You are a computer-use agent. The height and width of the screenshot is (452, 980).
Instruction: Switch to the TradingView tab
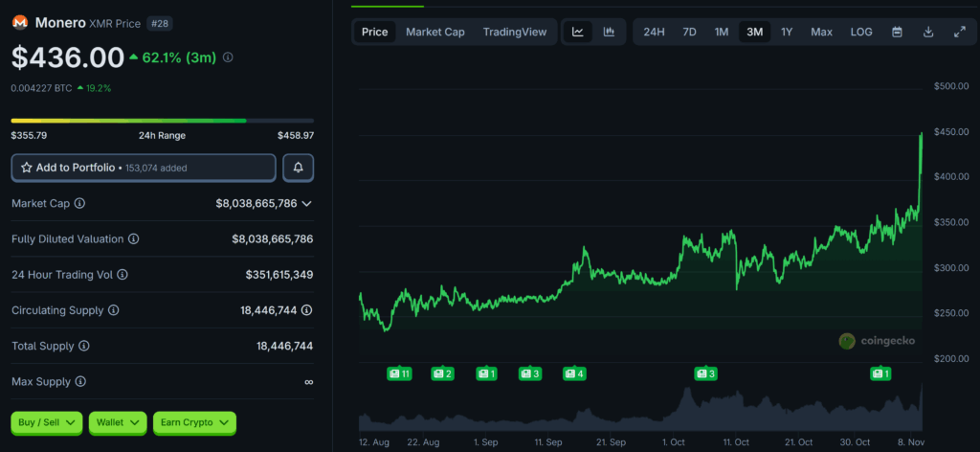[x=515, y=32]
